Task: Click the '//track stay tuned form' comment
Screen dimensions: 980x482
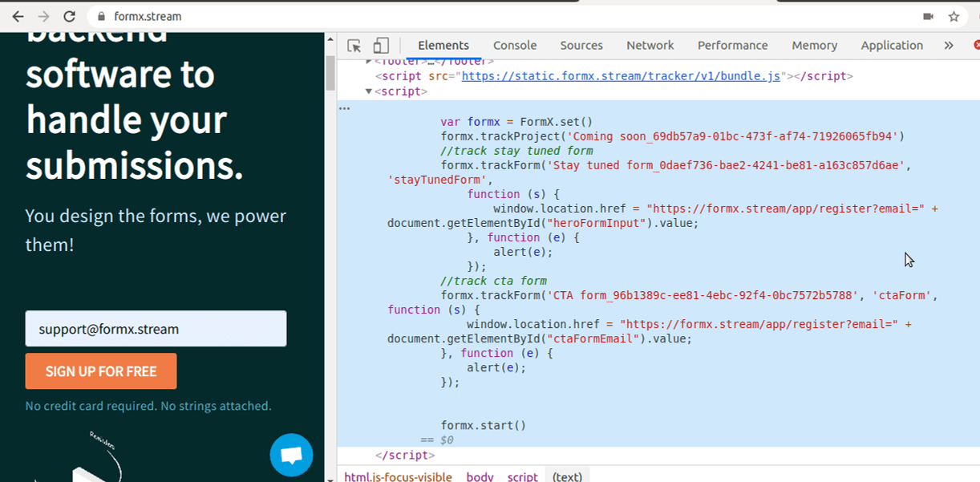Action: [516, 151]
